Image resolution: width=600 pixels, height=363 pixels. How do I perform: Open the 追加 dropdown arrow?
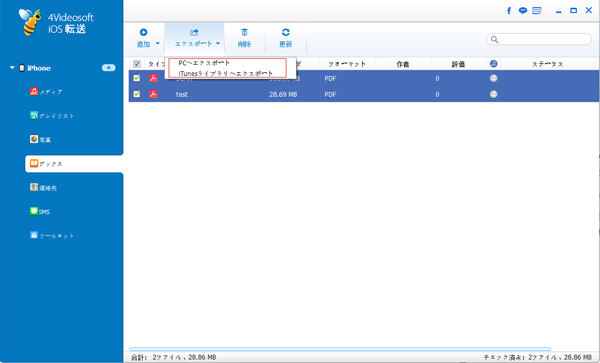coord(157,44)
